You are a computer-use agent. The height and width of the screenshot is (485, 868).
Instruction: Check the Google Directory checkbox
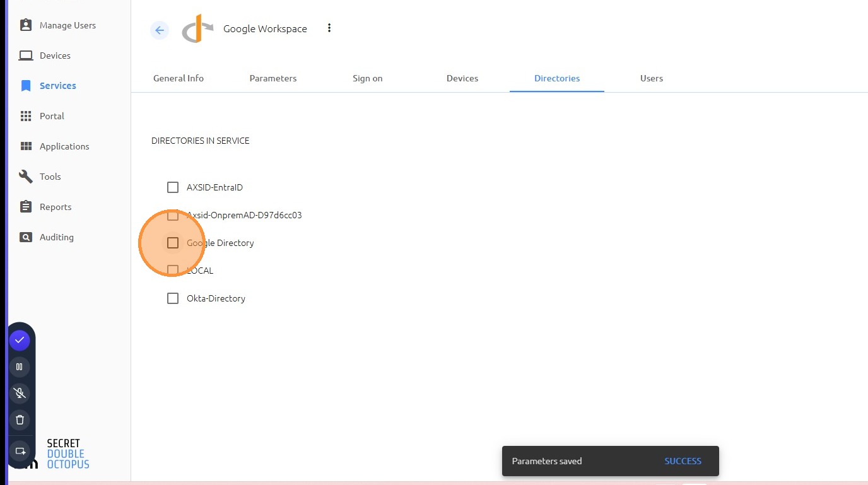173,243
